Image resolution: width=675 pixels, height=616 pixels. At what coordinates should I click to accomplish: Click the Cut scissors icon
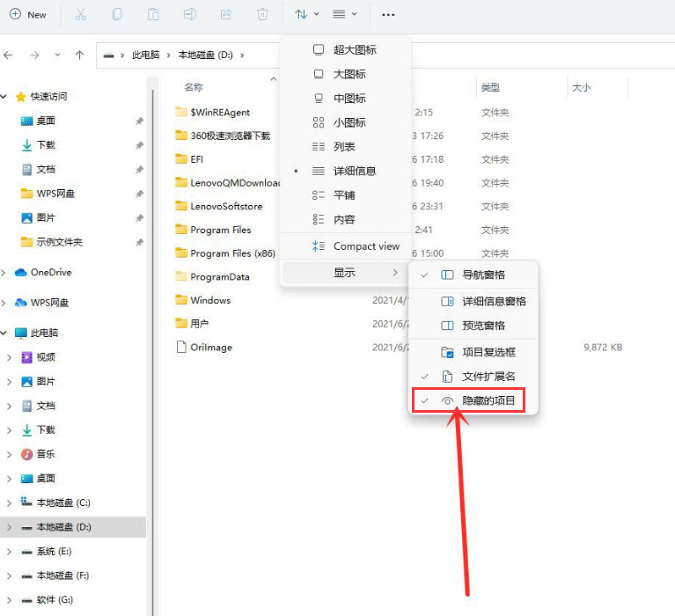coord(80,15)
